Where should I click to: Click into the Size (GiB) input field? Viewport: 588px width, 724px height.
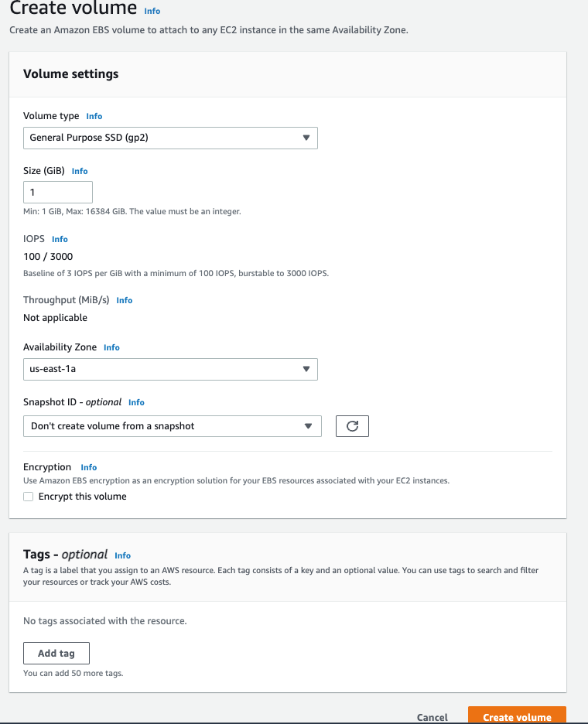point(58,192)
